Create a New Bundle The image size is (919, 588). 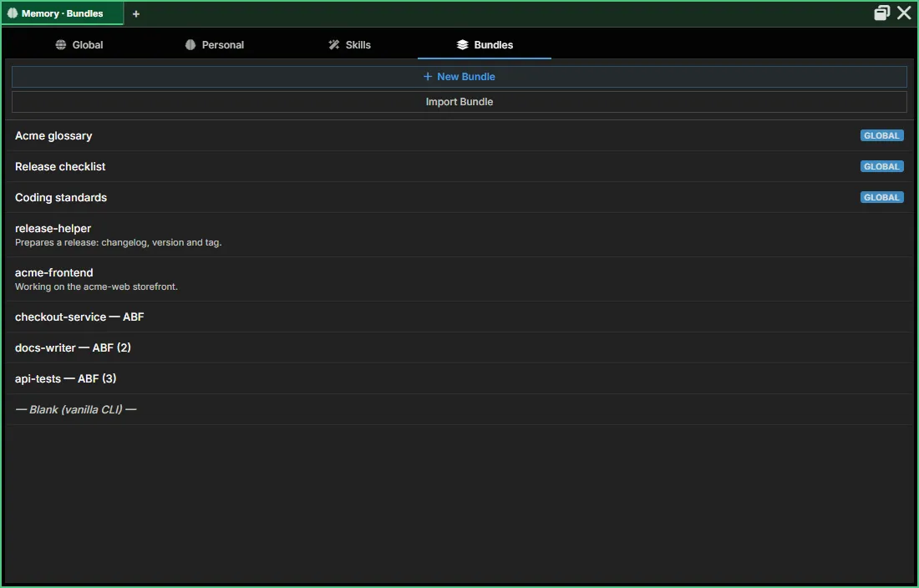click(x=459, y=77)
